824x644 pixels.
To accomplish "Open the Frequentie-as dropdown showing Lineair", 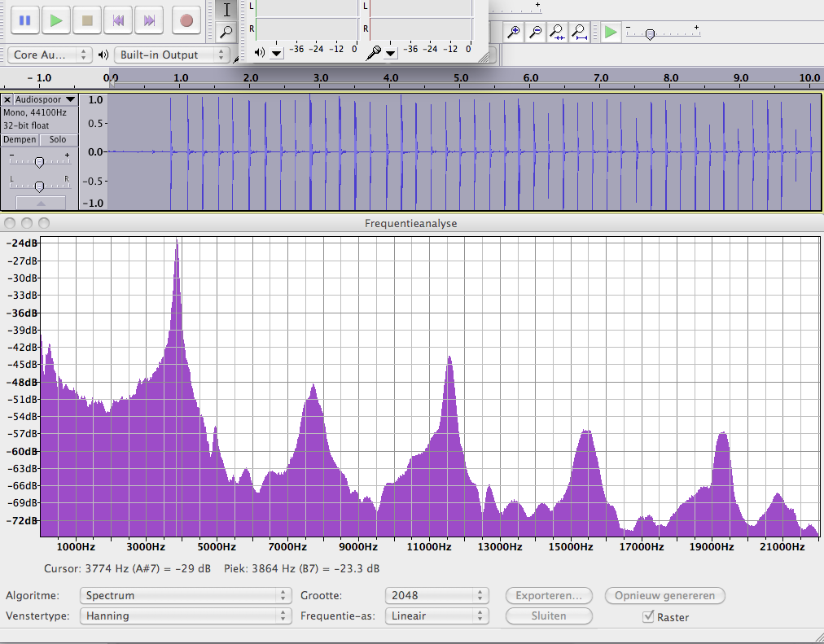I will (437, 616).
